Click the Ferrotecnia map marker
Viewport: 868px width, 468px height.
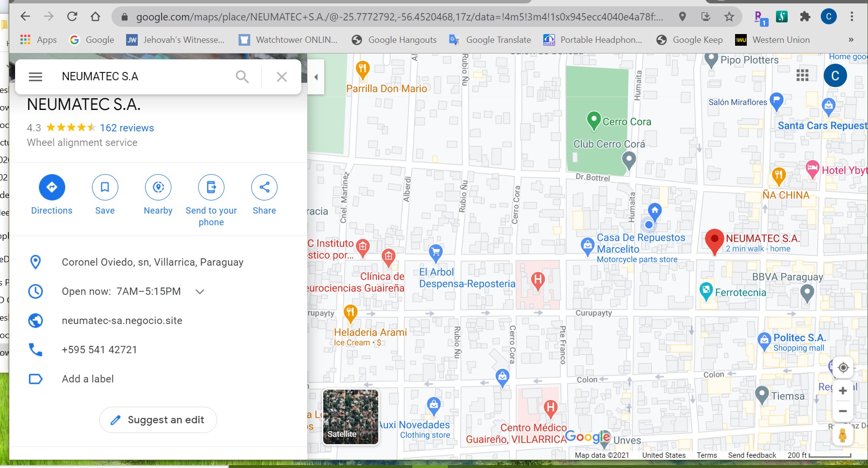tap(706, 291)
